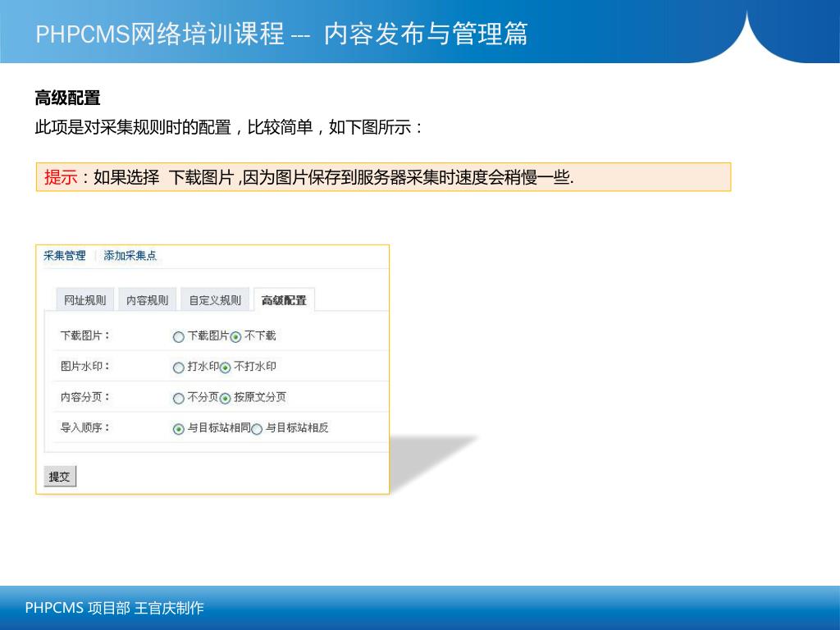Click the 采集管理 link
Screen dimensions: 840x630
pos(65,256)
